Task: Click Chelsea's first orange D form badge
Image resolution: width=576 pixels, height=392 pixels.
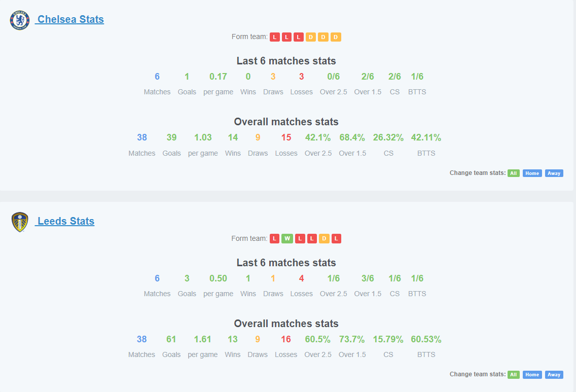Action: pos(311,37)
